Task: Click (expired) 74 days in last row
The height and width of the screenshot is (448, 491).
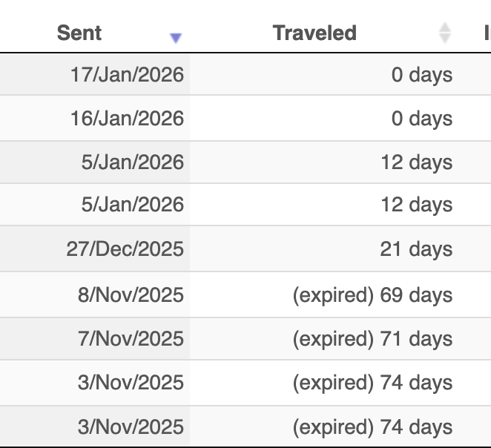Action: [372, 427]
